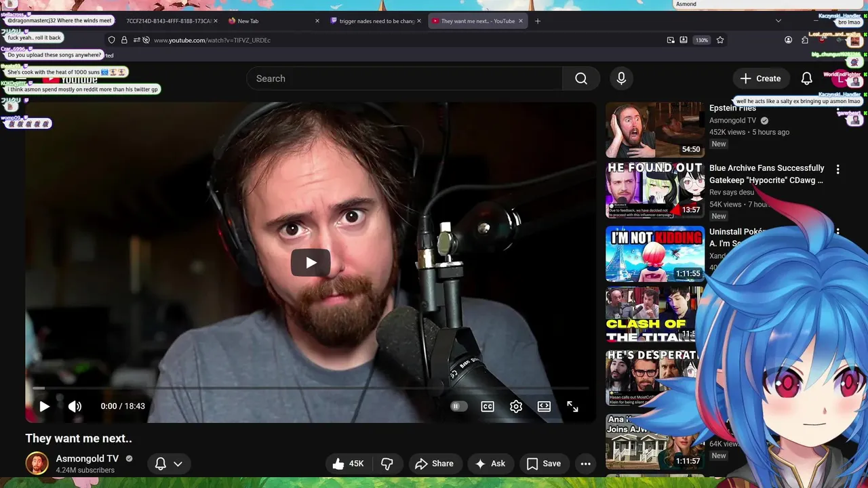Viewport: 868px width, 488px height.
Task: Click the large play button overlay on video
Action: point(311,263)
